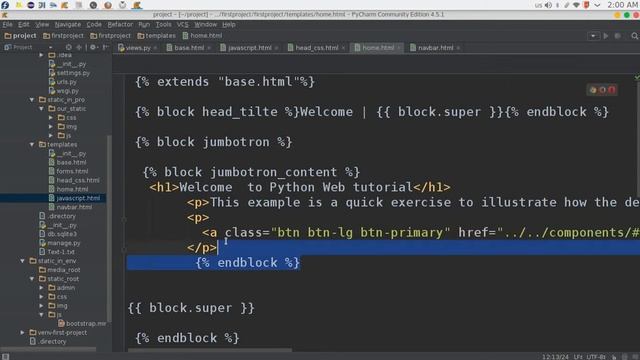Click the Firefox browser preview icon
Screen dimensions: 640x360
click(x=602, y=90)
